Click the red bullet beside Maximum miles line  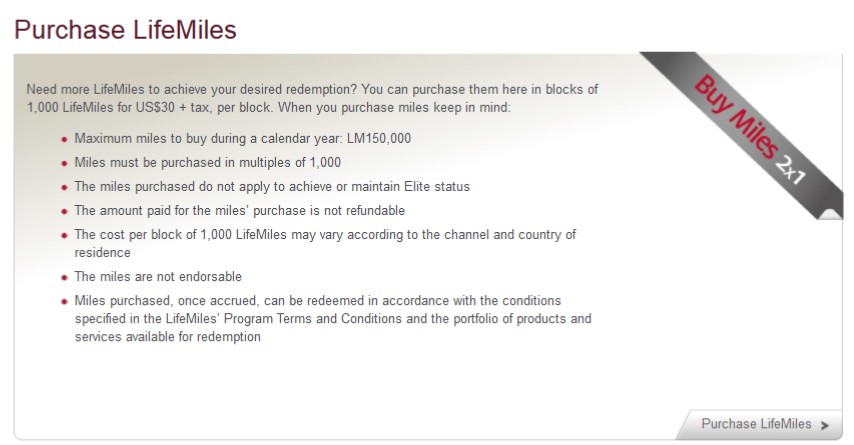65,140
